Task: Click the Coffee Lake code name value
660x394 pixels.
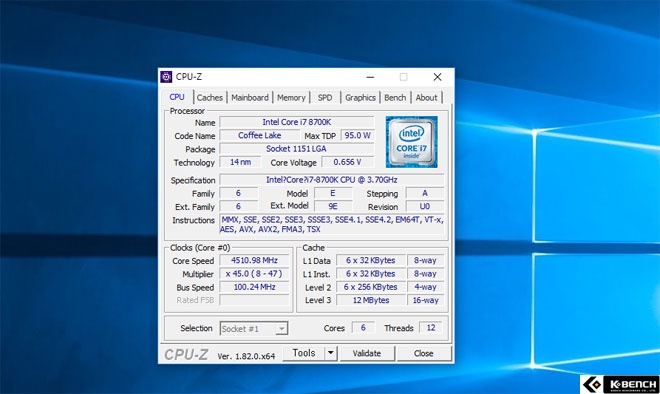Action: [x=260, y=136]
